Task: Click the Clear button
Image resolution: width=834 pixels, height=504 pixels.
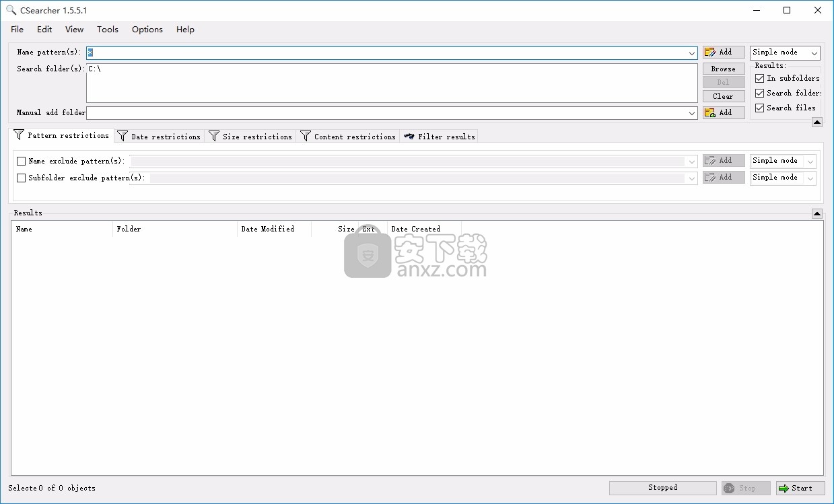Action: (x=724, y=96)
